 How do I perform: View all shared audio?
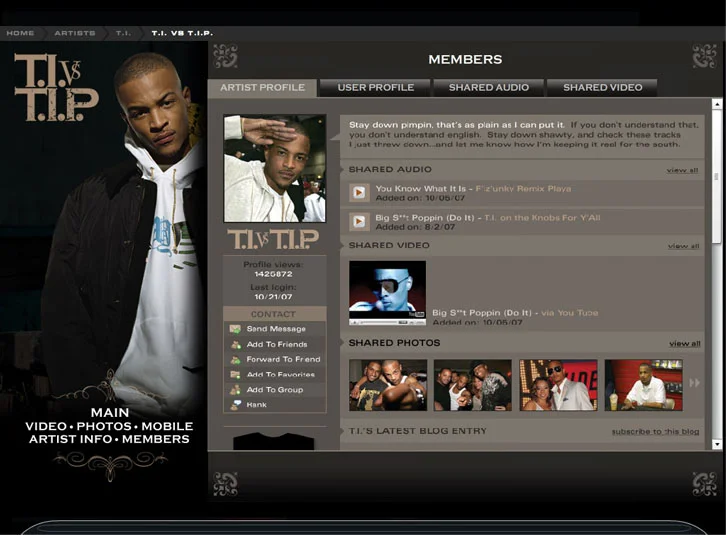coord(682,170)
